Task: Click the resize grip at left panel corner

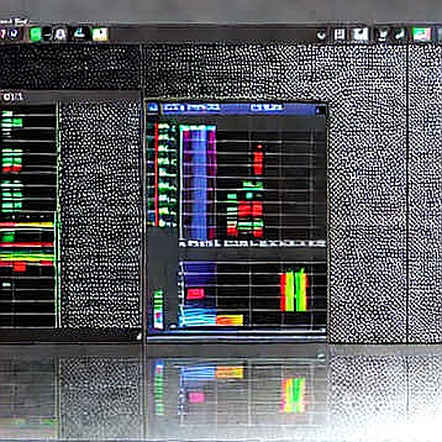Action: [139, 336]
